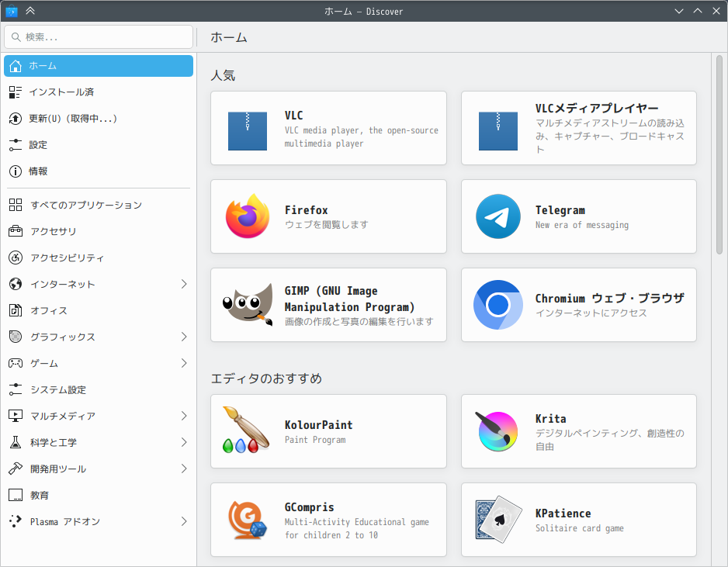Click the VLCメディアプレイヤー archive icon

[498, 131]
